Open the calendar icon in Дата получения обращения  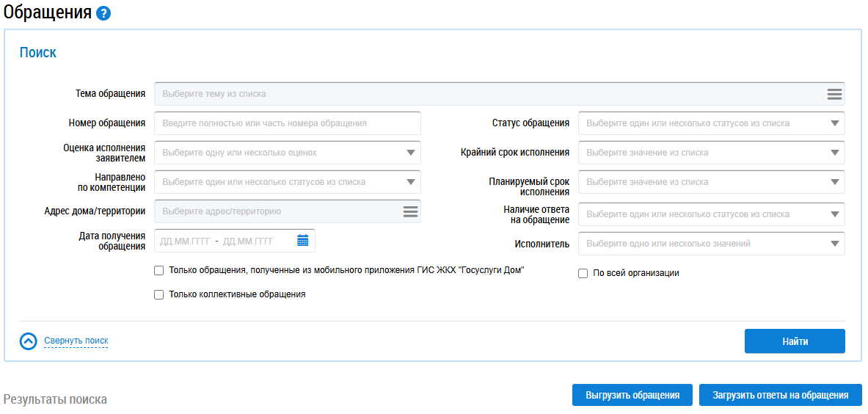pyautogui.click(x=303, y=240)
